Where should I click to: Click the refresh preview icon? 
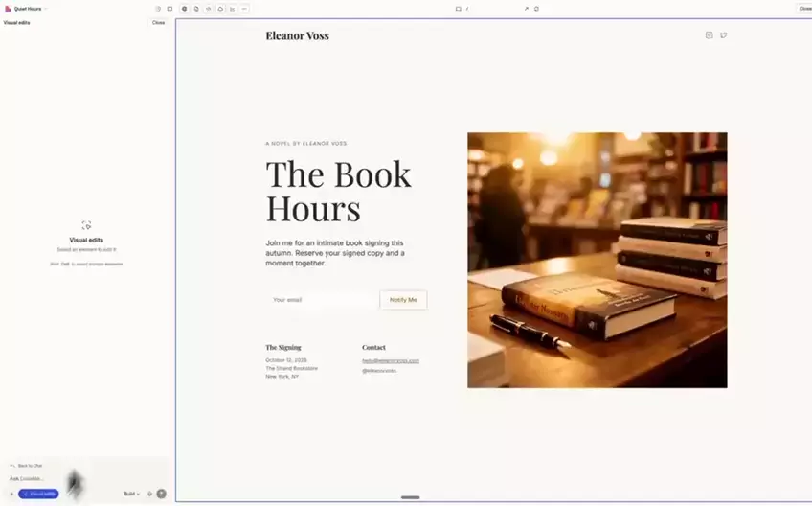(x=536, y=9)
